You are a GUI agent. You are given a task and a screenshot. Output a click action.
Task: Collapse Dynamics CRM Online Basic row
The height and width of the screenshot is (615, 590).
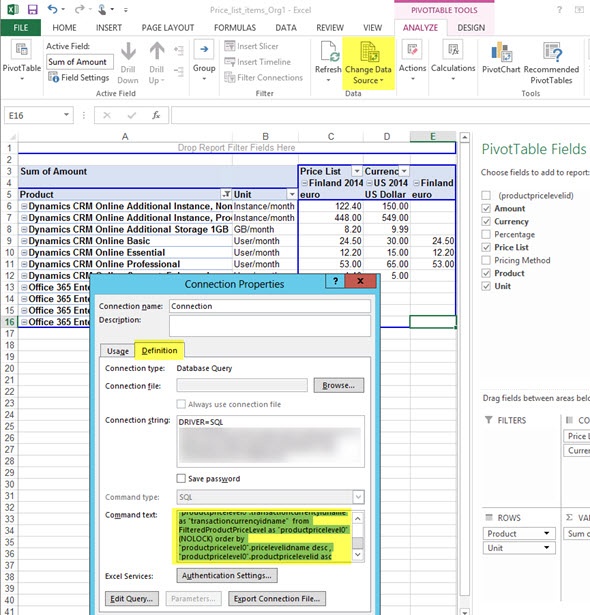[x=24, y=241]
